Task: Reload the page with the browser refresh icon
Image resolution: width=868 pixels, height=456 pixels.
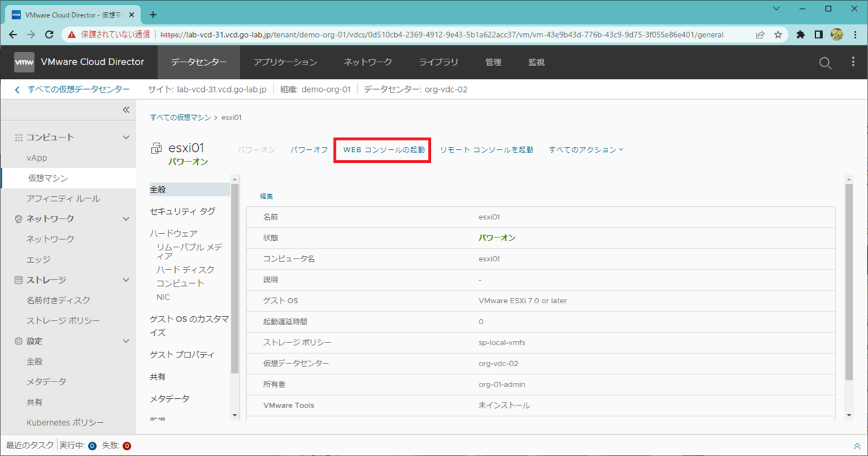Action: point(49,34)
